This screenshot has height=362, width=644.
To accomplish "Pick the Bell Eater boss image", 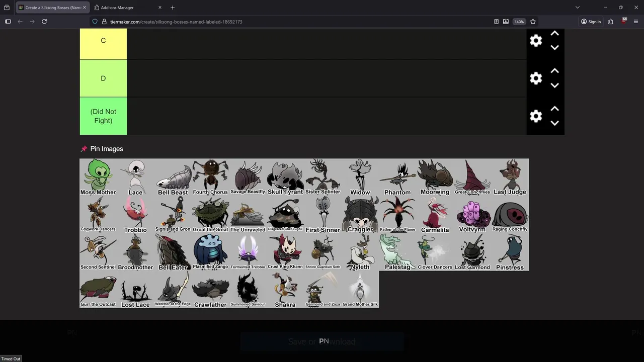I will pos(173,252).
